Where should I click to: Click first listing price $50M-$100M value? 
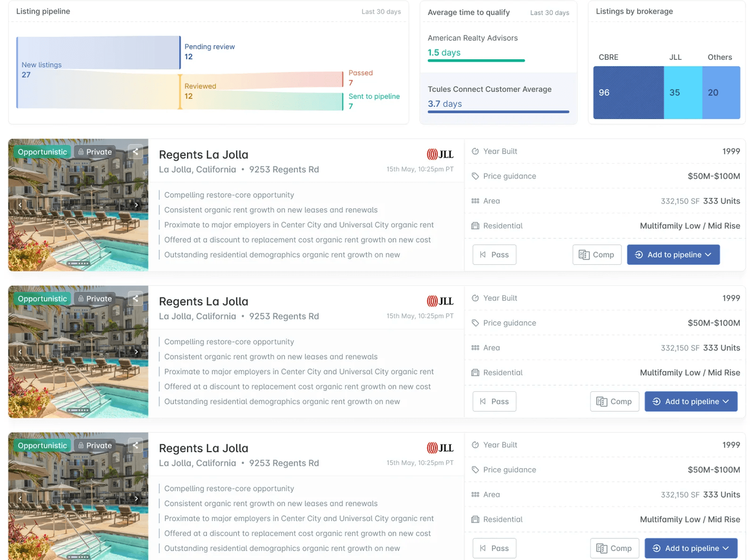pos(714,176)
